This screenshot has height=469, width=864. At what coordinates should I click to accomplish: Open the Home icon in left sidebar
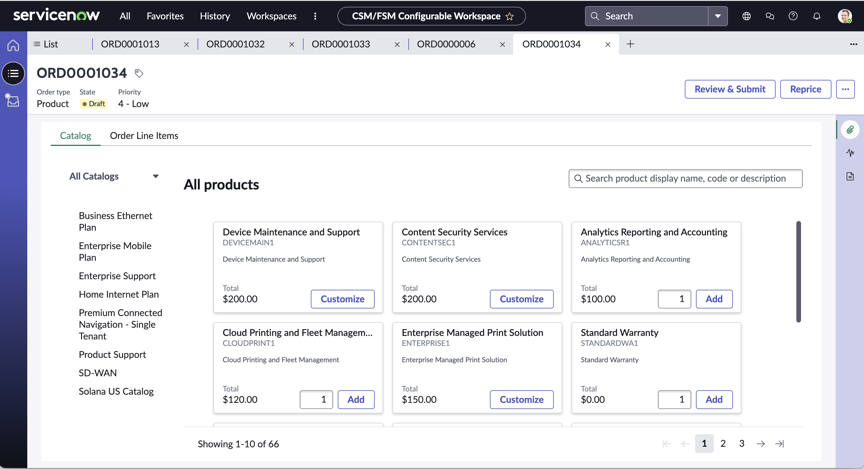click(x=13, y=45)
